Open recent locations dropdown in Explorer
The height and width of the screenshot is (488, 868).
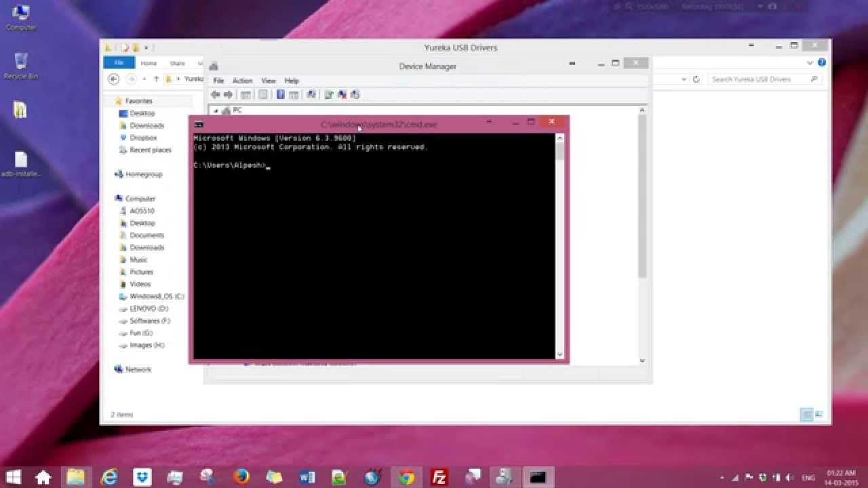(x=144, y=79)
